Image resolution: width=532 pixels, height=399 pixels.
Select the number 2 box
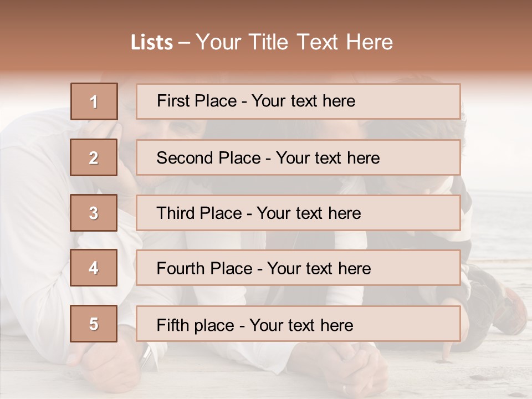(94, 157)
